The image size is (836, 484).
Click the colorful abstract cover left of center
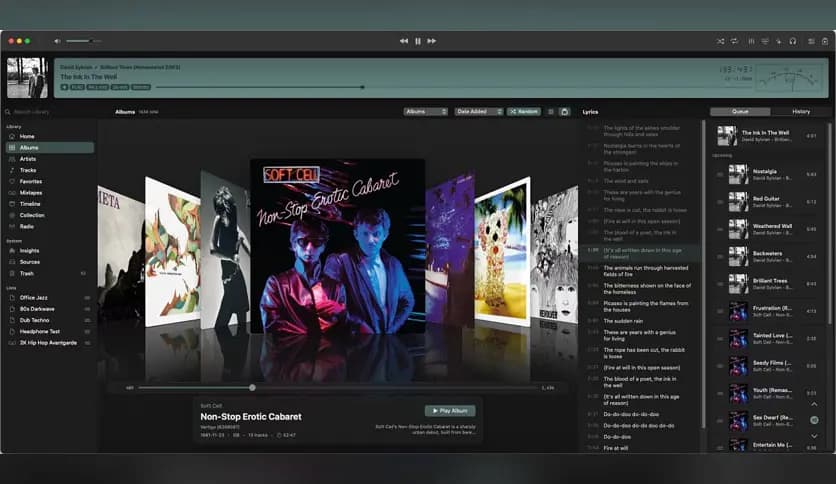pos(173,252)
